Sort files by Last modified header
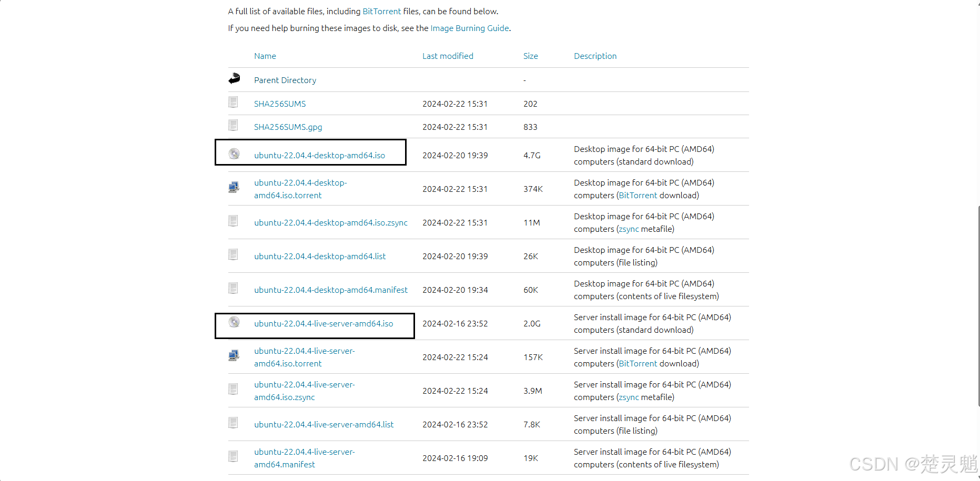Image resolution: width=980 pixels, height=481 pixels. point(448,56)
